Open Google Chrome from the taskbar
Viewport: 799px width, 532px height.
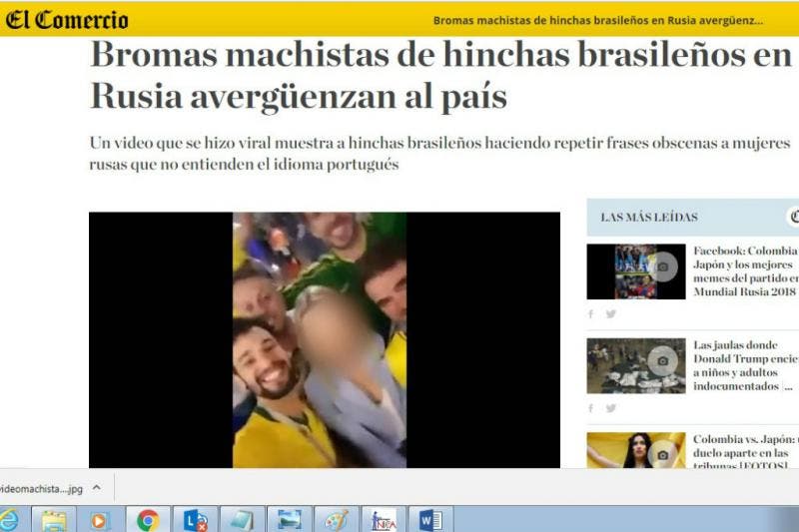(148, 520)
